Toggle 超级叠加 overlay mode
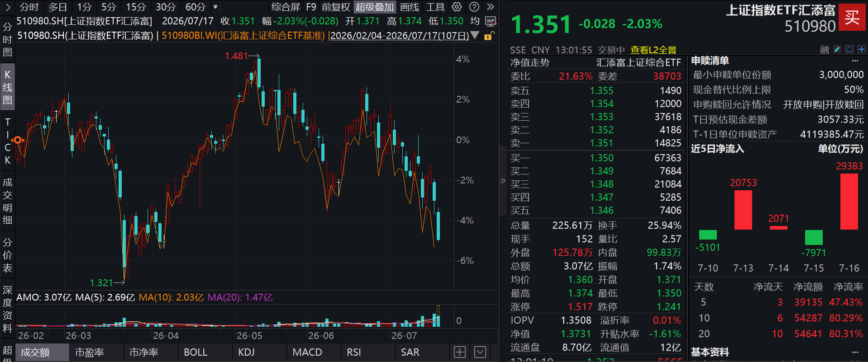This screenshot has height=362, width=868. (375, 7)
